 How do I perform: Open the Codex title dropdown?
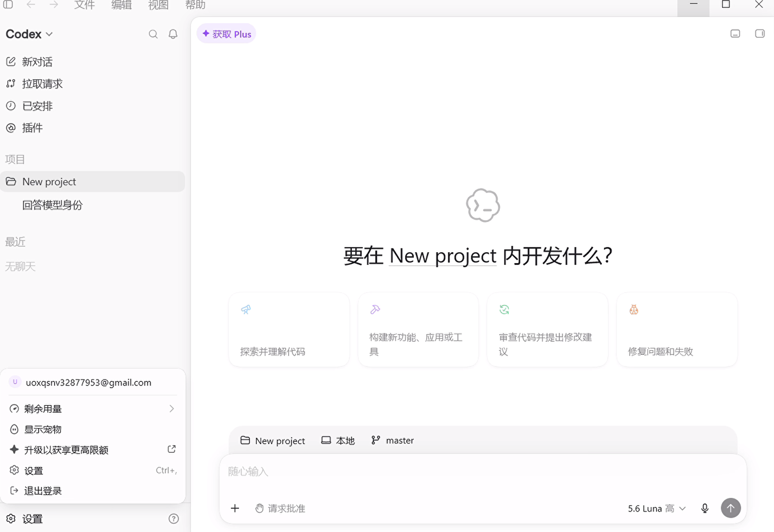[x=30, y=34]
